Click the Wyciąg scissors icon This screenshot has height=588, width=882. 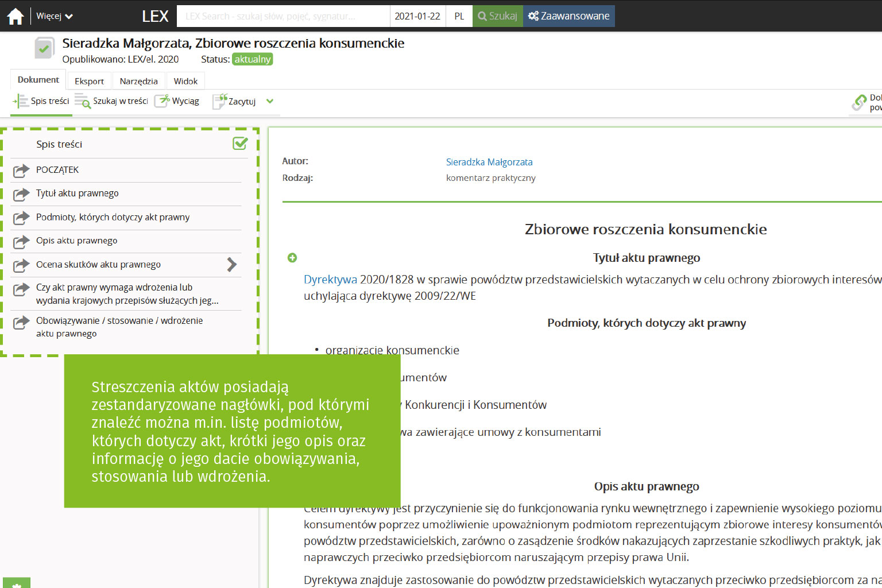pyautogui.click(x=163, y=101)
